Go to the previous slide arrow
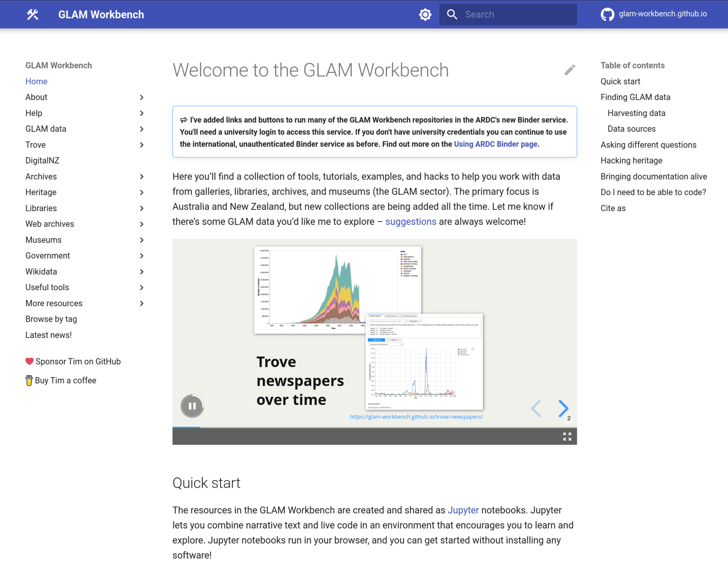The image size is (728, 568). (x=536, y=408)
